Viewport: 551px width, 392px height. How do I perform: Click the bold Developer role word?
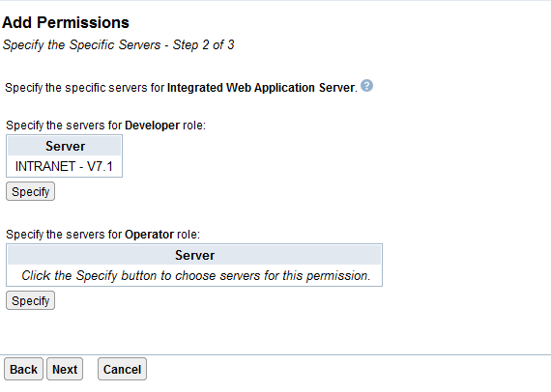click(x=152, y=126)
